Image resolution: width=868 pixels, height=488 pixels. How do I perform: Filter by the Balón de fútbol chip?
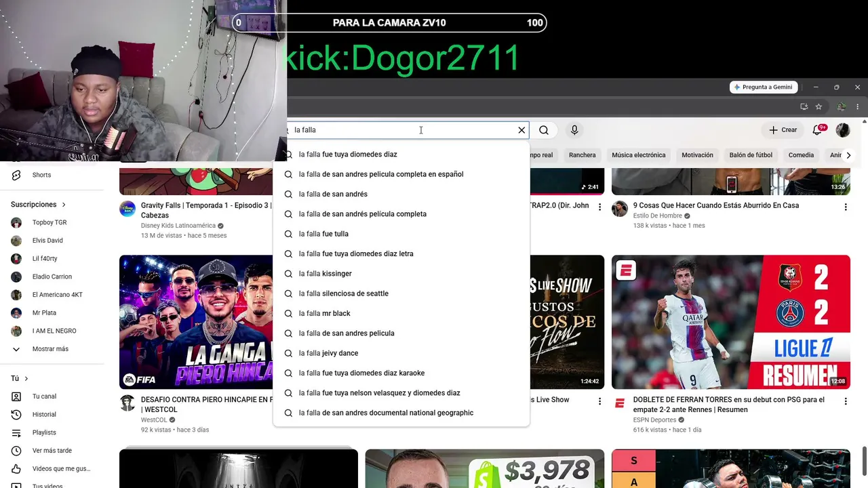[x=751, y=155]
